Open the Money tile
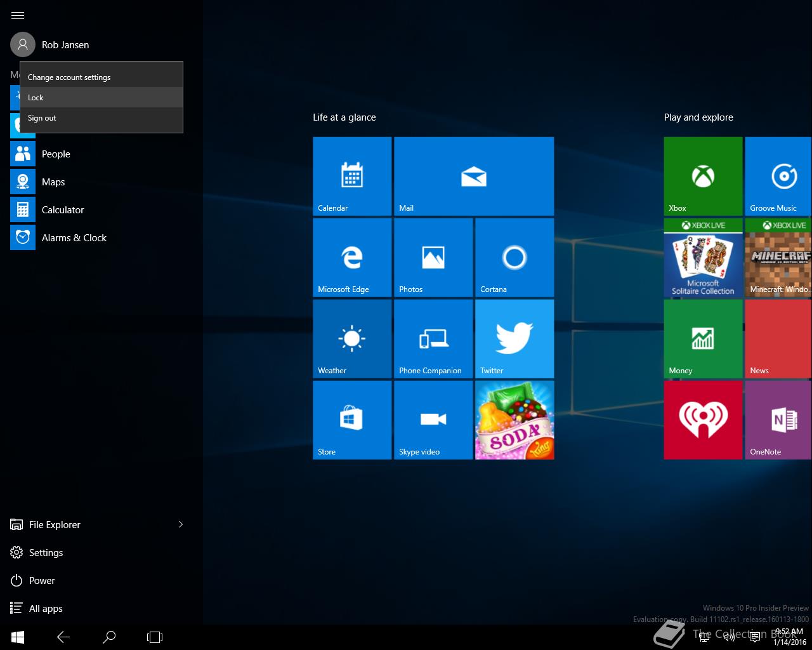The image size is (812, 650). [702, 339]
